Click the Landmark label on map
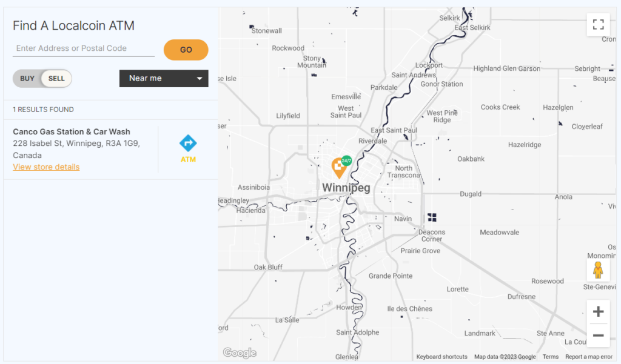 [480, 333]
